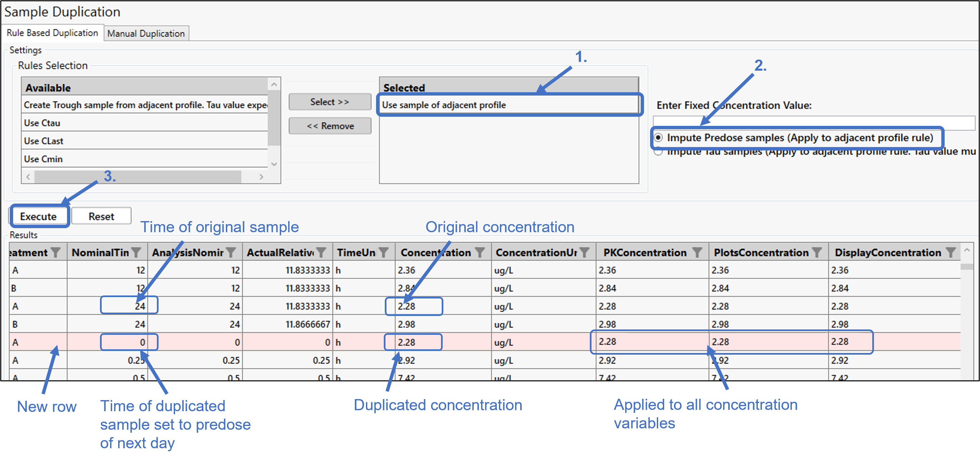Click DisplayConcentration filter icon
The image size is (980, 461).
(x=951, y=253)
